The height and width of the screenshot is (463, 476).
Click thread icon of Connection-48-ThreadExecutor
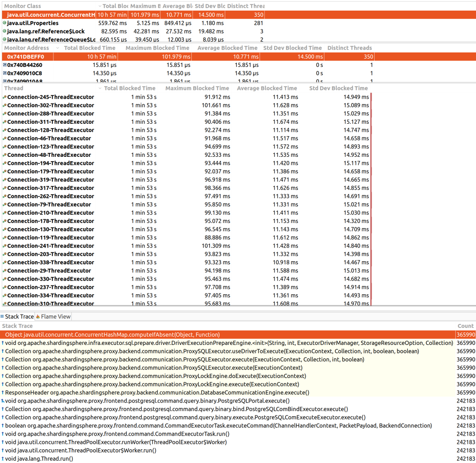point(4,155)
